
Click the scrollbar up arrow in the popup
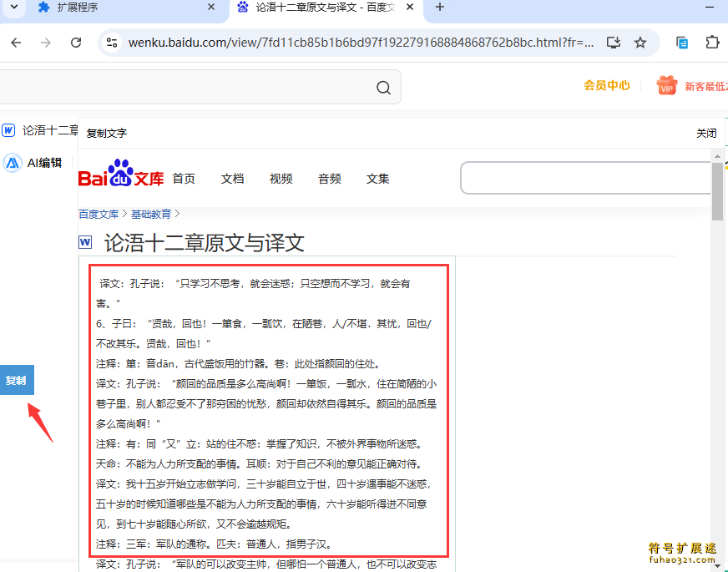pos(717,155)
